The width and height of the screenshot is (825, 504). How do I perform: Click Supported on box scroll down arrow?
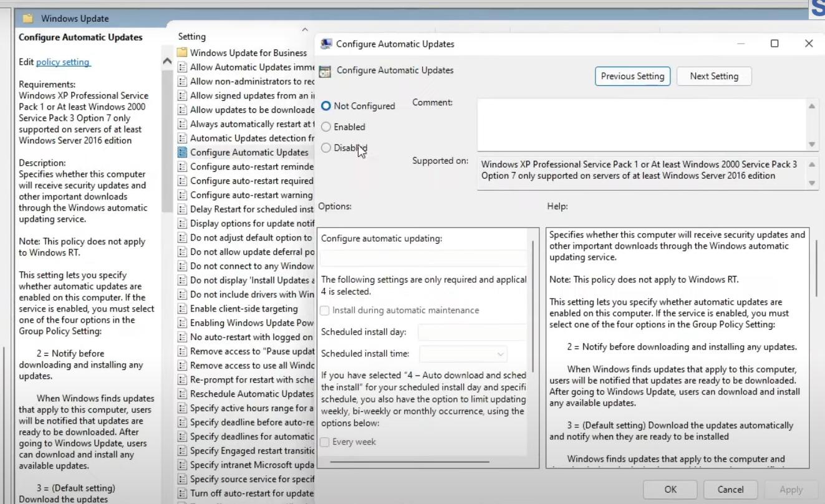[812, 183]
